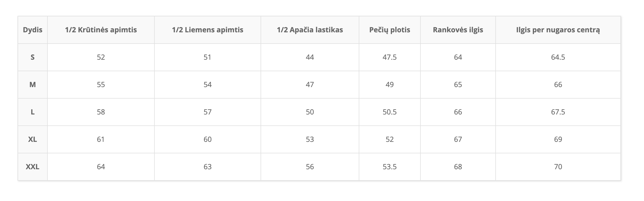Click the Dydis column header
Viewport: 644px width, 201px height.
tap(33, 30)
